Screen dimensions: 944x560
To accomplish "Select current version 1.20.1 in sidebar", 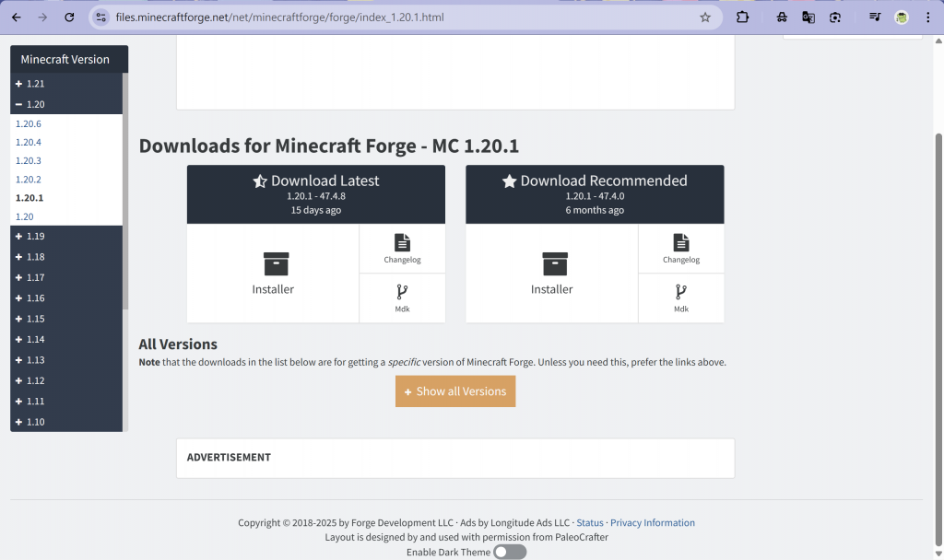I will pyautogui.click(x=29, y=198).
